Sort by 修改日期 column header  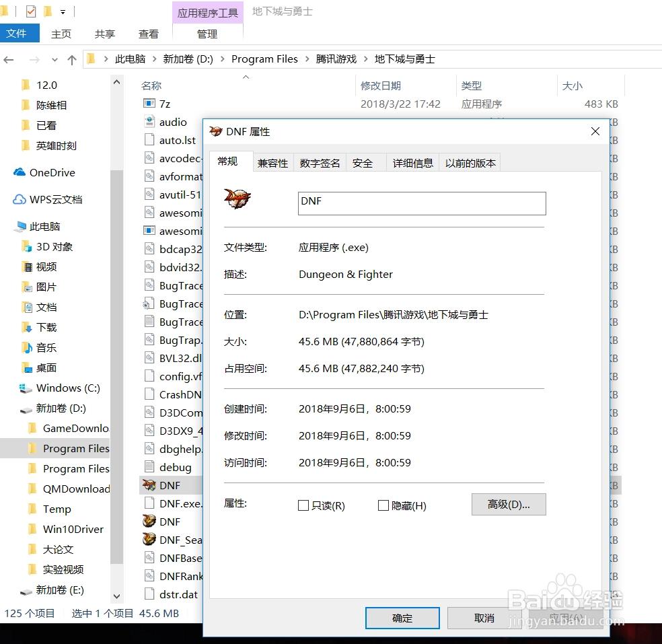pos(406,85)
